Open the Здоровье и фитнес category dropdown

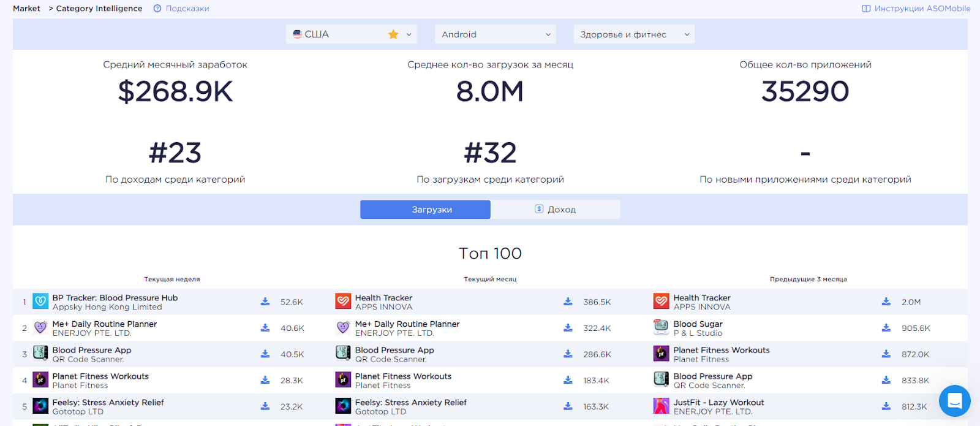tap(634, 34)
